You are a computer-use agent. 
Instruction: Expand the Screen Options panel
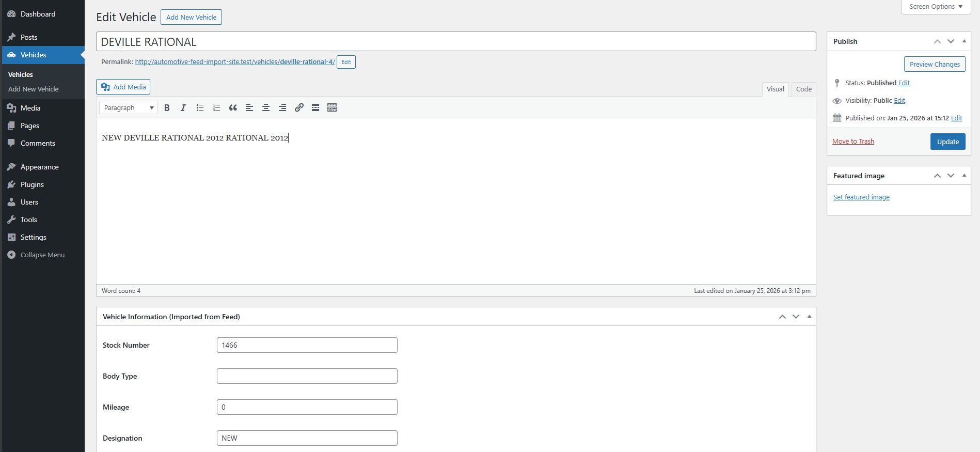(936, 7)
